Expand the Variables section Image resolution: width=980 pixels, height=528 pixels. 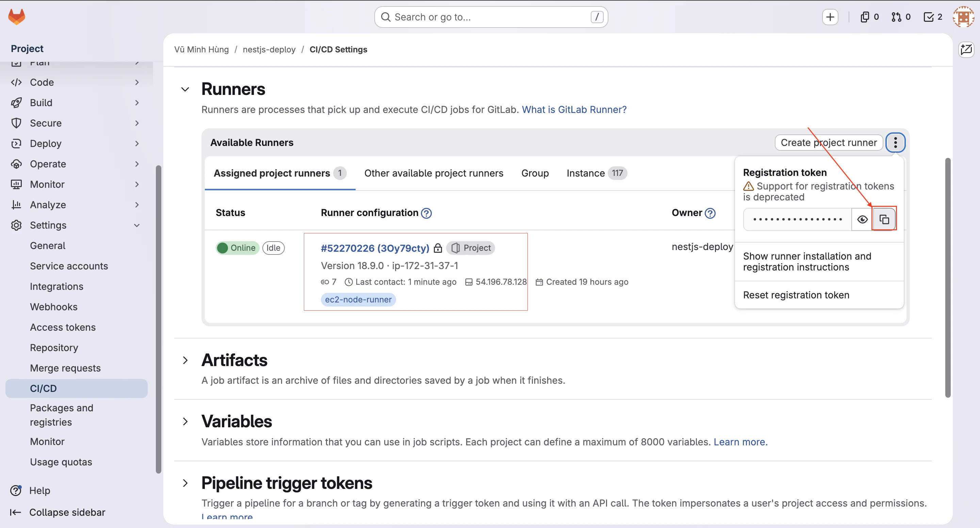click(185, 422)
